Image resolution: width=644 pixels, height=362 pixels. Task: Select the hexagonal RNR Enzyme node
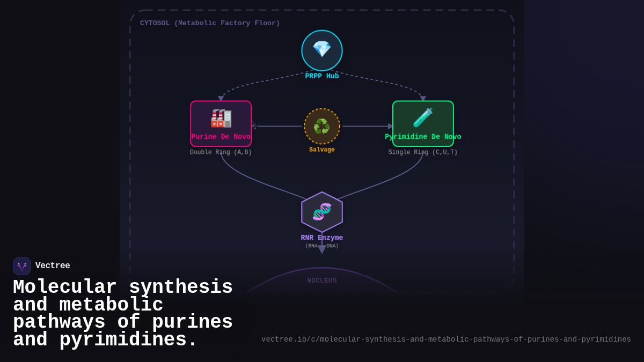tap(322, 211)
